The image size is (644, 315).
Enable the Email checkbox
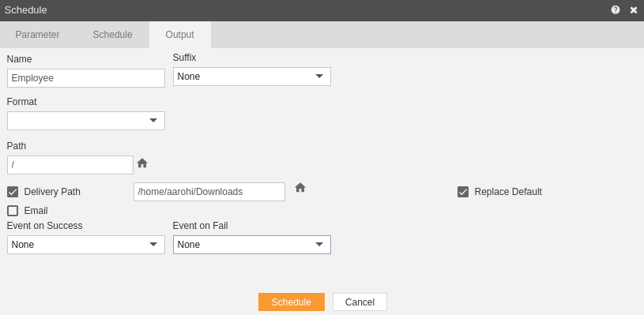pos(13,211)
